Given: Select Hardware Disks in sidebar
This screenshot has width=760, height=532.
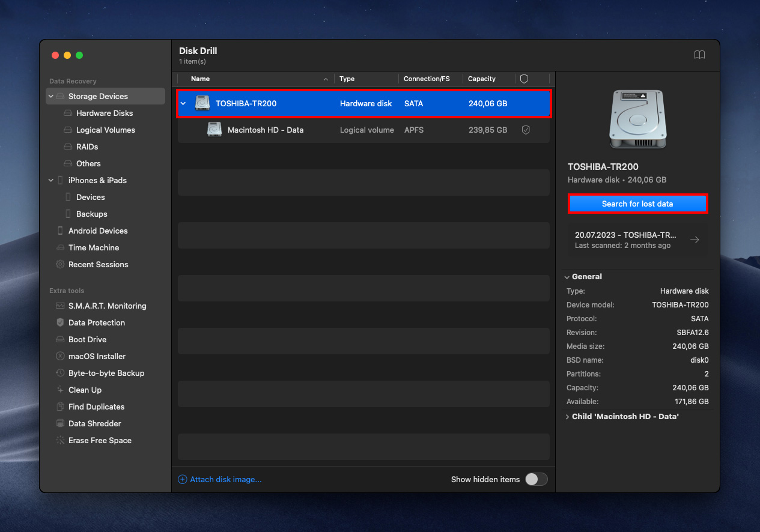Looking at the screenshot, I should tap(105, 113).
